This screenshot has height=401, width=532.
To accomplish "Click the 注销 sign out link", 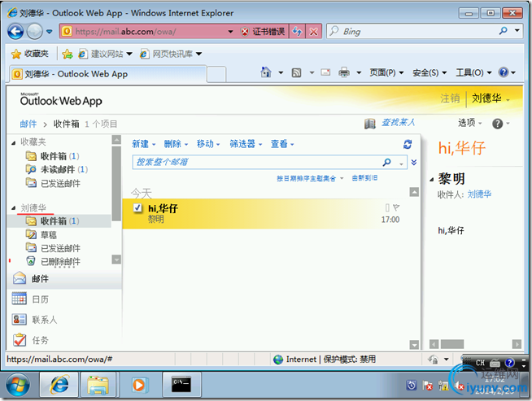I will coord(450,98).
